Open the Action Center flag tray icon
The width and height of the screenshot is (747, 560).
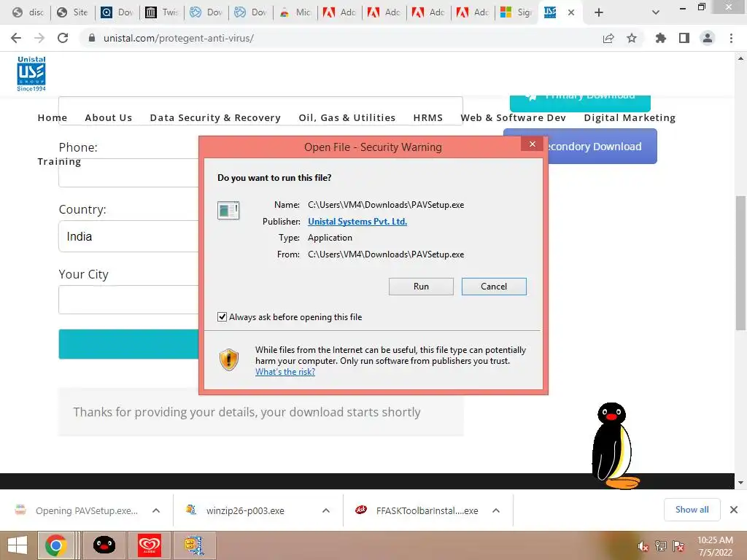click(678, 546)
